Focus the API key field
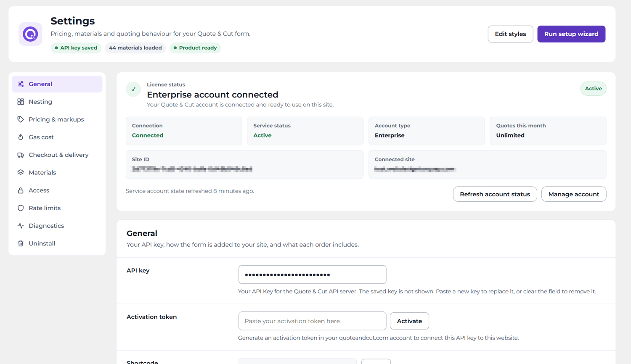Image resolution: width=631 pixels, height=364 pixels. (x=312, y=274)
